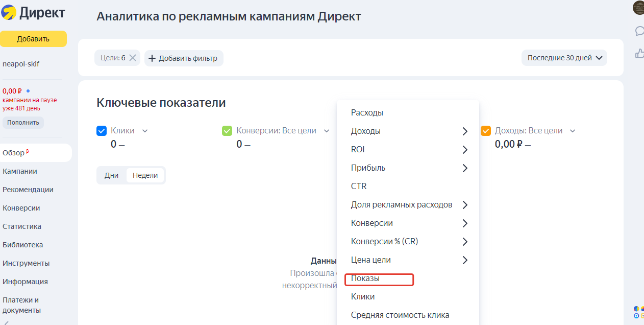Uncheck the Клики metric checkbox

(101, 130)
